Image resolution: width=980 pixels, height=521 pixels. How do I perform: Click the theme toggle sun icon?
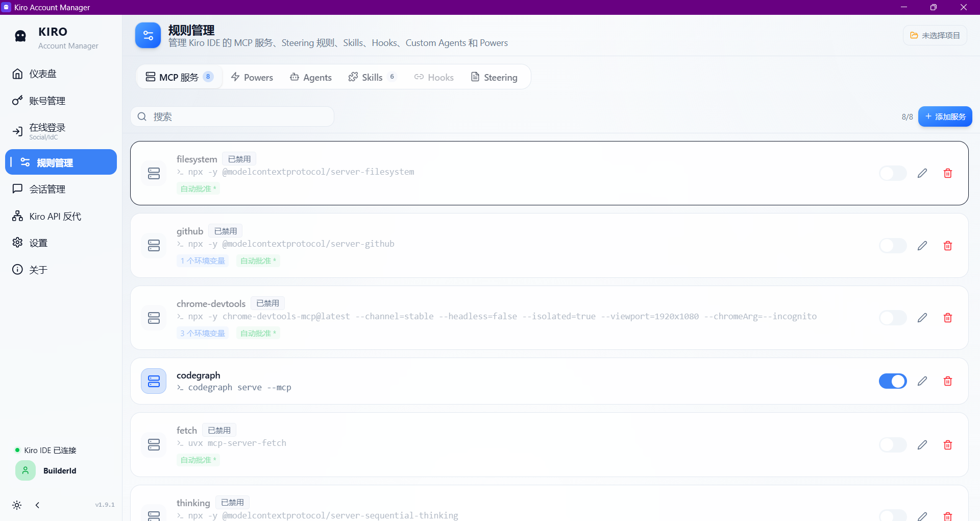17,505
